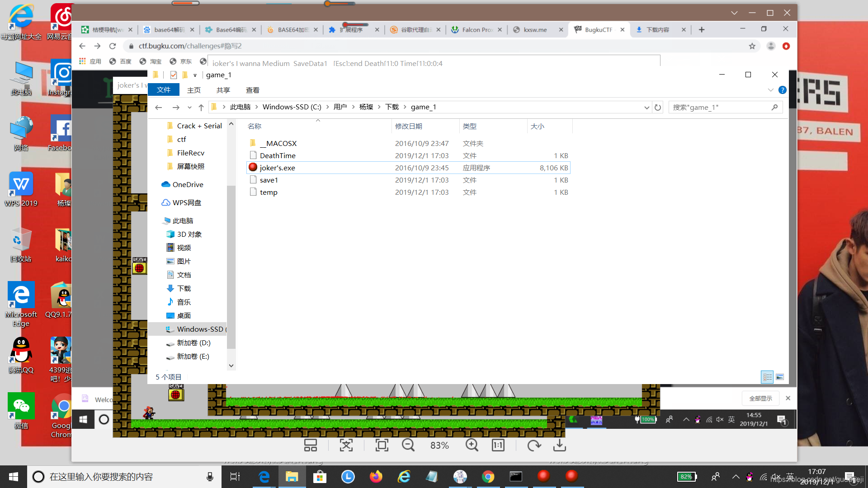Open a new Chrome tab with plus button
868x488 pixels.
[702, 29]
